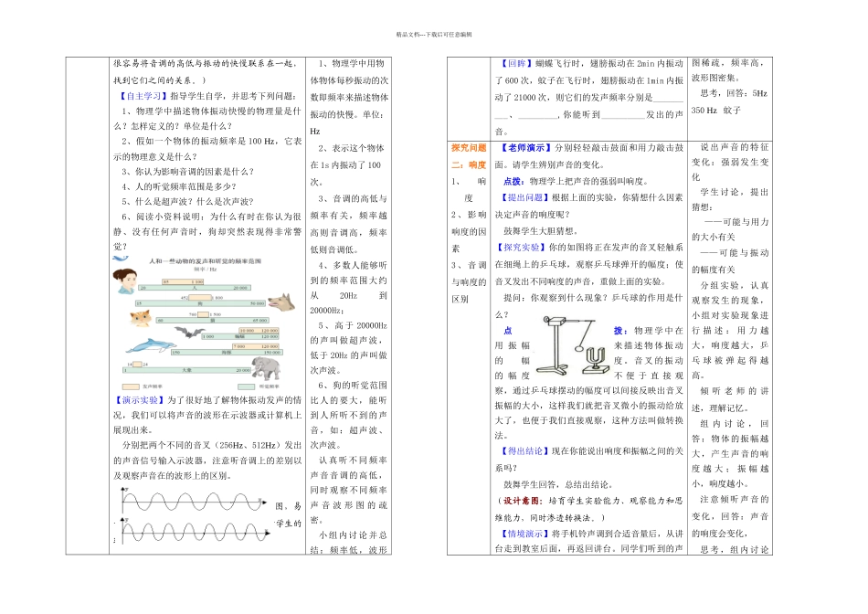The image size is (868, 614).
Task: Click the blue heading "【自主学习】"
Action: [143, 96]
